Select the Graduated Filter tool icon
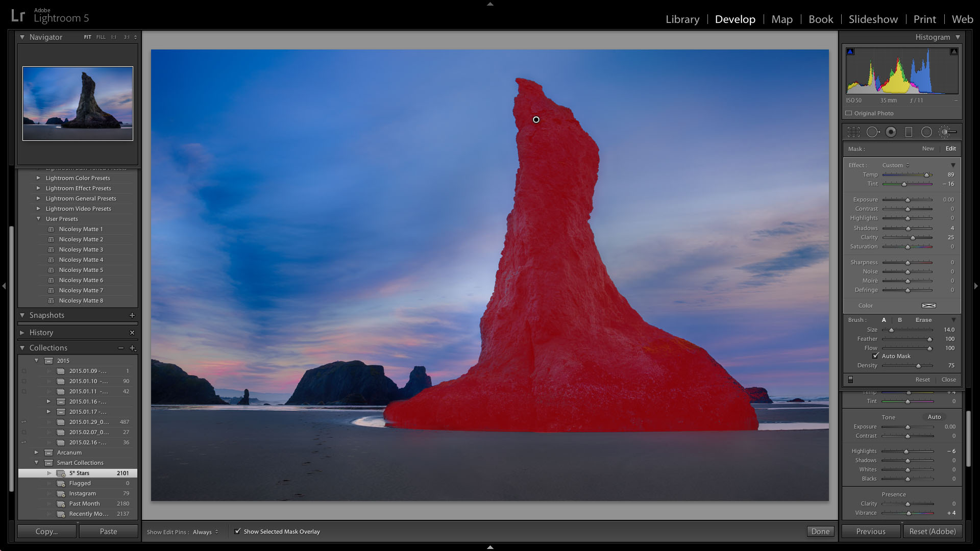 point(909,132)
